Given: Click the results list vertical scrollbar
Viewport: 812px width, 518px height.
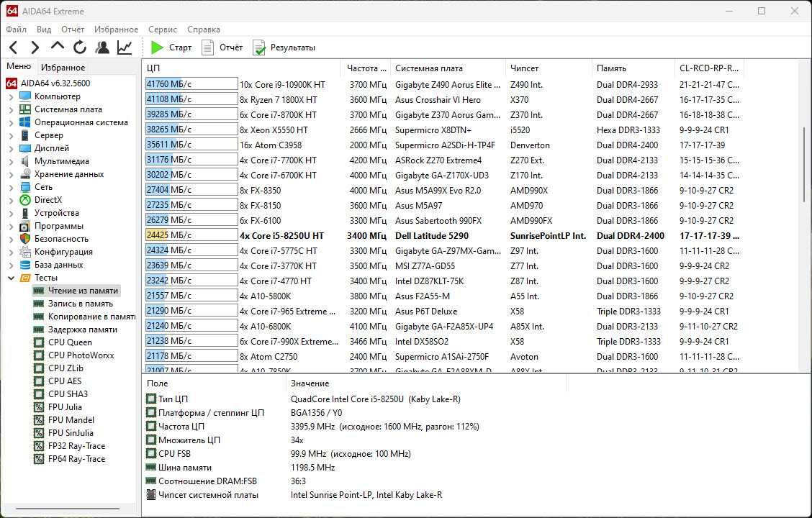Looking at the screenshot, I should pos(805,165).
